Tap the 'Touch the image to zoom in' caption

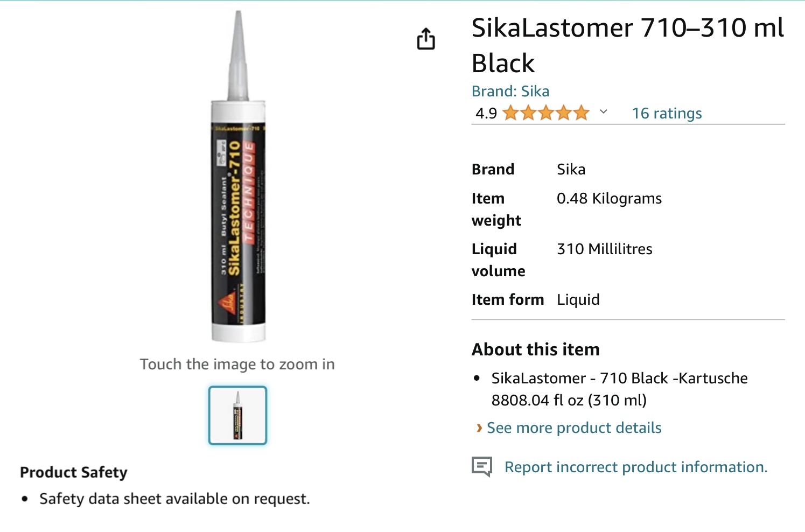237,365
